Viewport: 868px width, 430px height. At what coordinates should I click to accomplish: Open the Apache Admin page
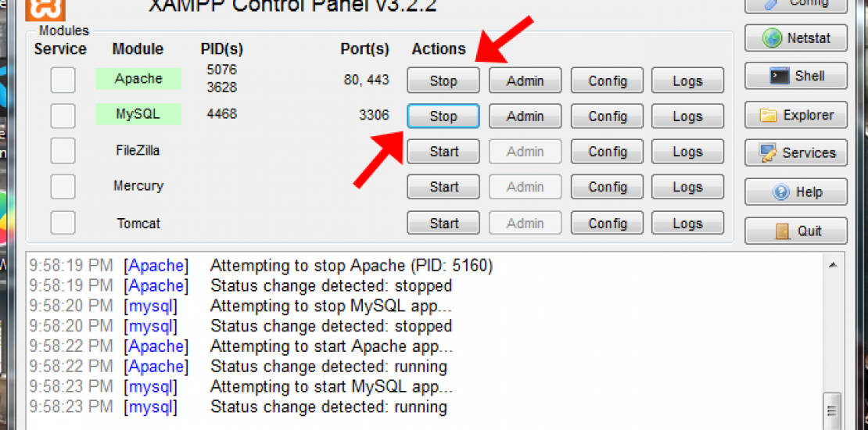click(525, 81)
